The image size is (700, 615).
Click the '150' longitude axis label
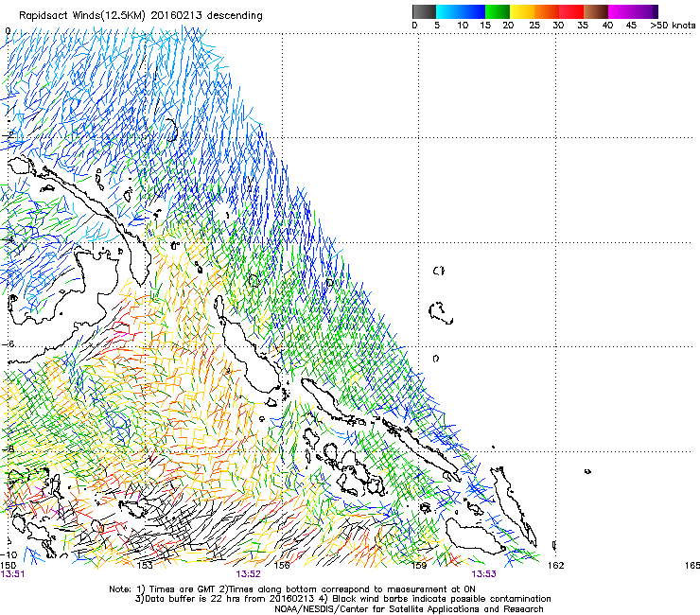point(9,566)
